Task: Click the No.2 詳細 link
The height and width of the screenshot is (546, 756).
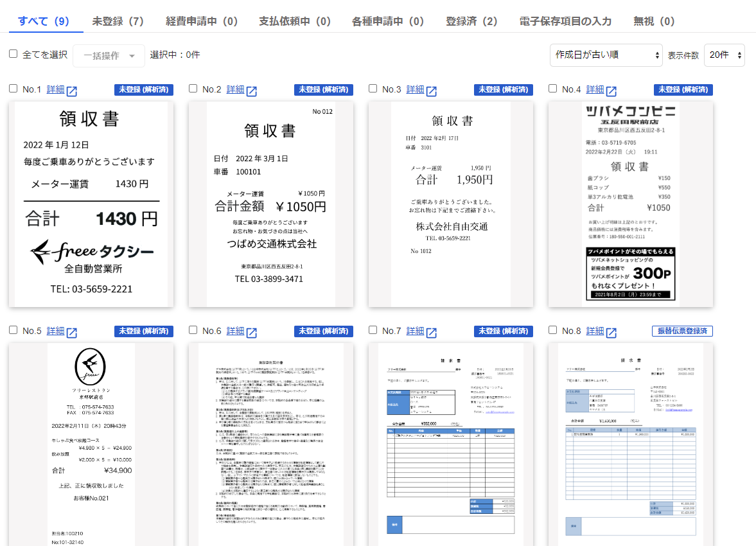Action: pyautogui.click(x=235, y=90)
